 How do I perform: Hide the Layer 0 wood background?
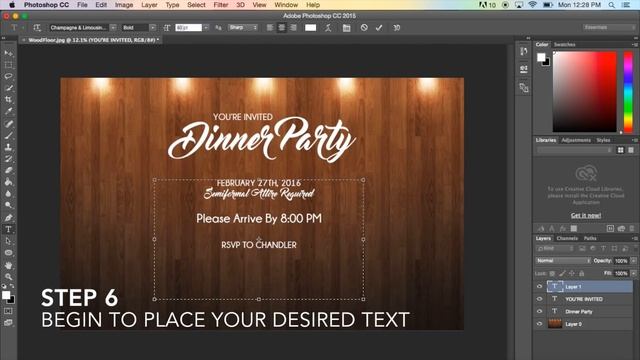[539, 324]
